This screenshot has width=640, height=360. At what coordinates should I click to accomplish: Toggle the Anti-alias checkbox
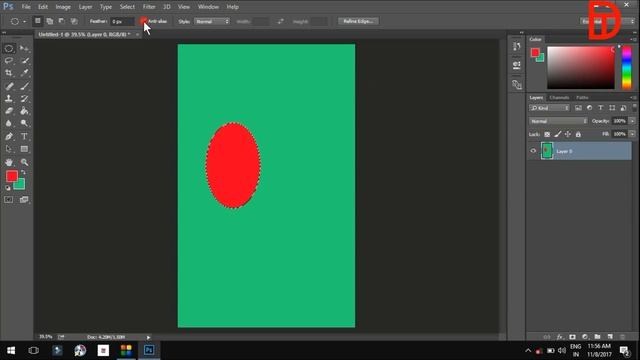point(143,21)
